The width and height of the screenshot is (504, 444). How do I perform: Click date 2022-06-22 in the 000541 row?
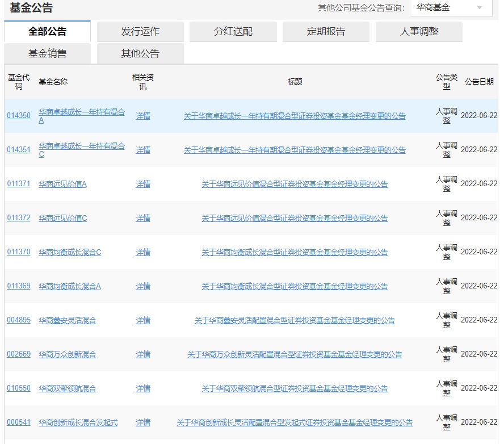pos(479,422)
